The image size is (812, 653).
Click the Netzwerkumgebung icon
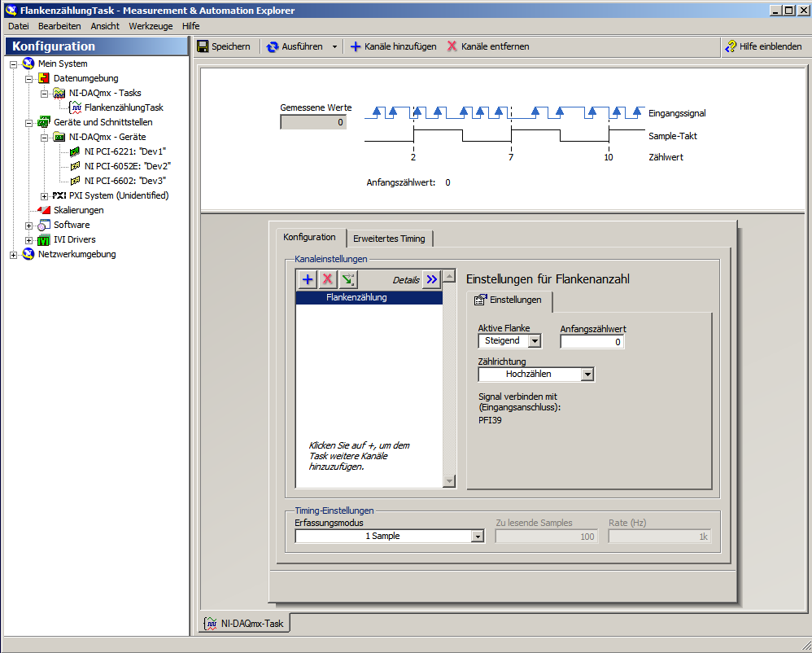(28, 254)
